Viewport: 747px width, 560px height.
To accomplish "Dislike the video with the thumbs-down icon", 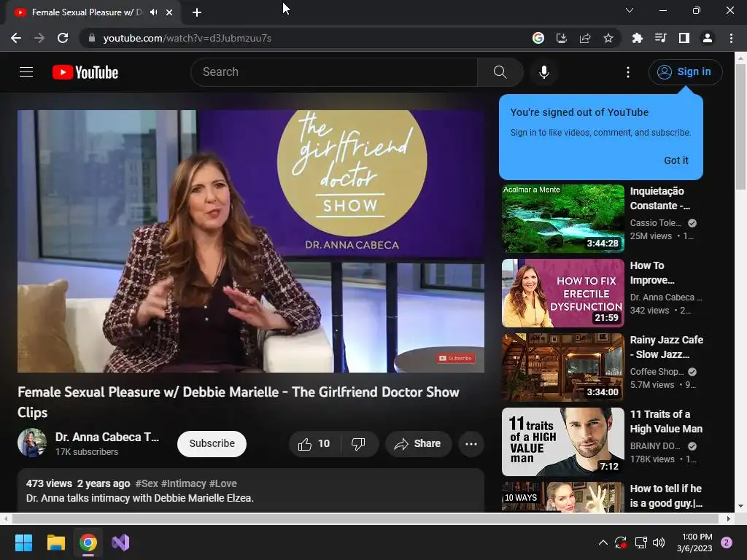I will 359,444.
